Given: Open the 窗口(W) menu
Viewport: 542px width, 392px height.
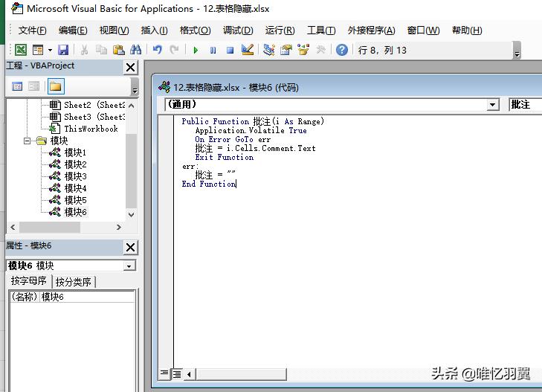Looking at the screenshot, I should click(x=424, y=30).
